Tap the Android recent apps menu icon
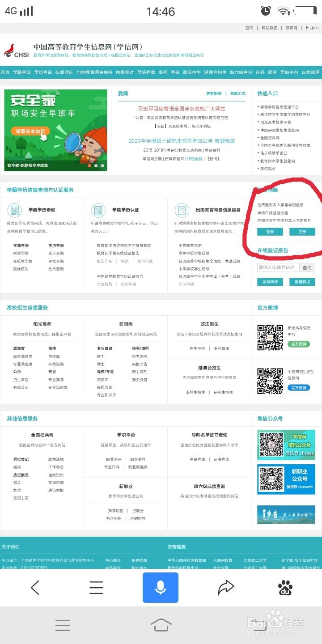This screenshot has width=322, height=644. [63, 625]
